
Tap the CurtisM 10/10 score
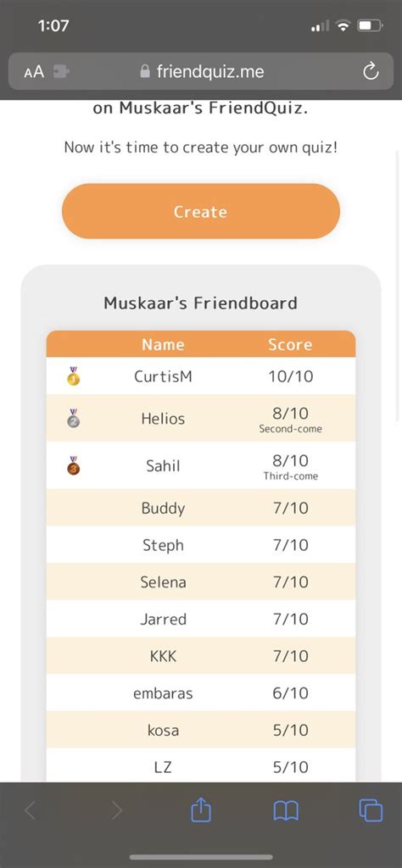point(291,376)
